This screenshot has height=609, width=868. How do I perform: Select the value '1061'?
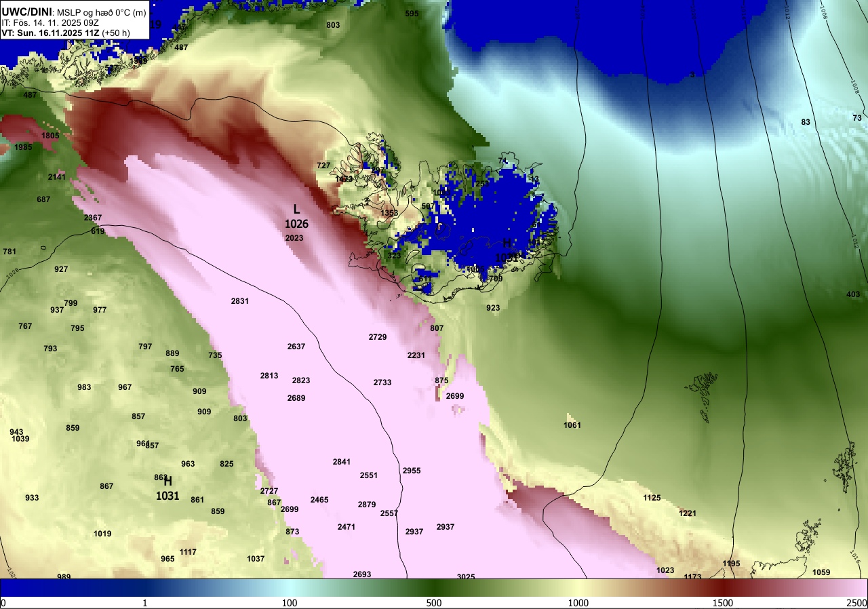pos(572,425)
